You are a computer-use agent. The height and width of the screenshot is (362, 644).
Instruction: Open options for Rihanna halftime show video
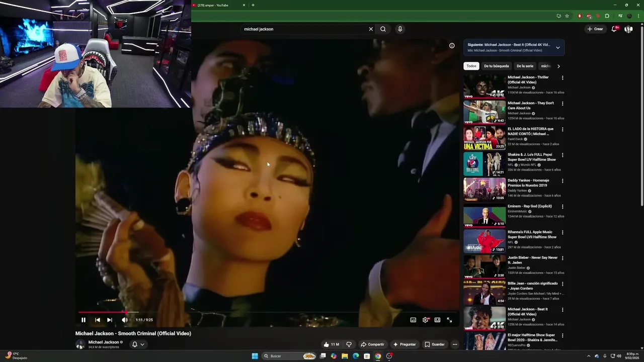[562, 233]
